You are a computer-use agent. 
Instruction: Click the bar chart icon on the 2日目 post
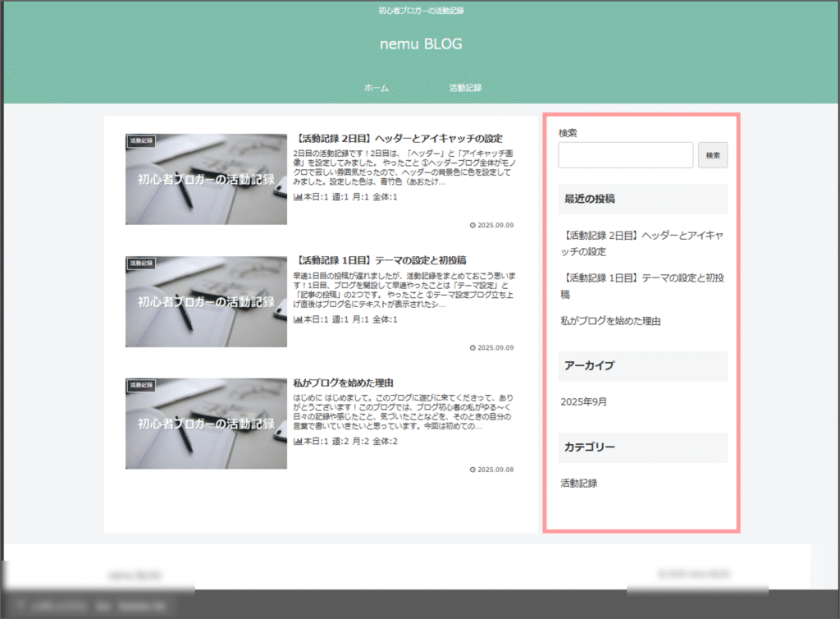298,197
